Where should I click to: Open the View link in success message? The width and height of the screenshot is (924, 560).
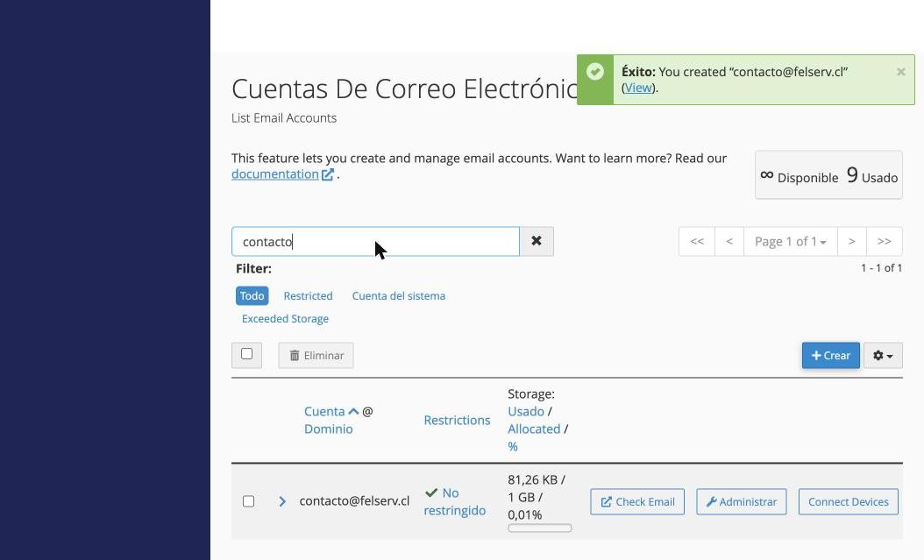pos(637,88)
